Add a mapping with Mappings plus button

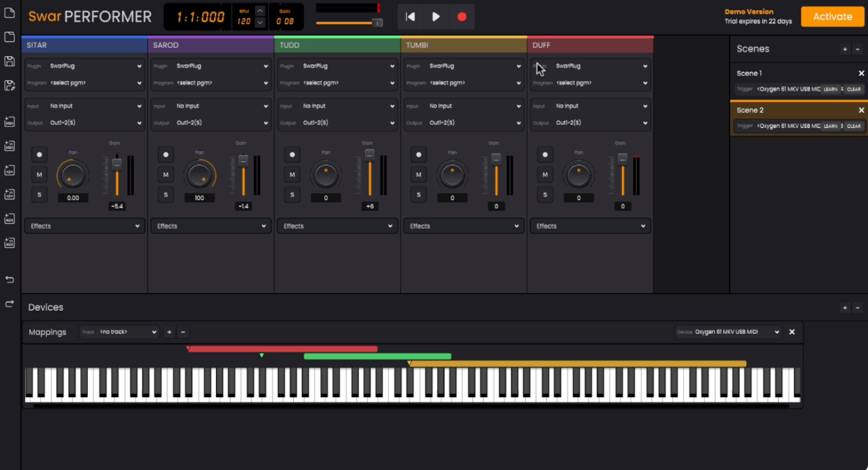(169, 332)
